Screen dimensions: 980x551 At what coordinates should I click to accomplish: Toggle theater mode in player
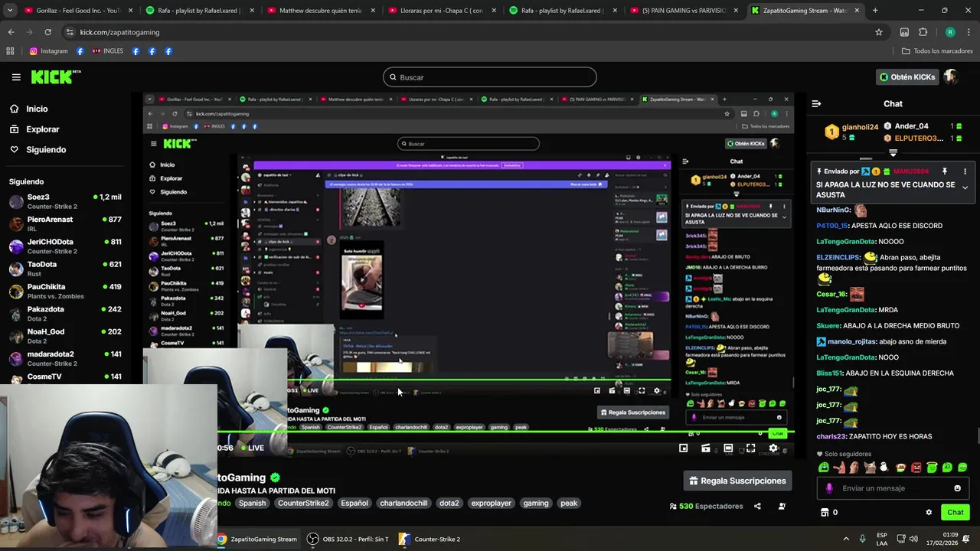(728, 448)
